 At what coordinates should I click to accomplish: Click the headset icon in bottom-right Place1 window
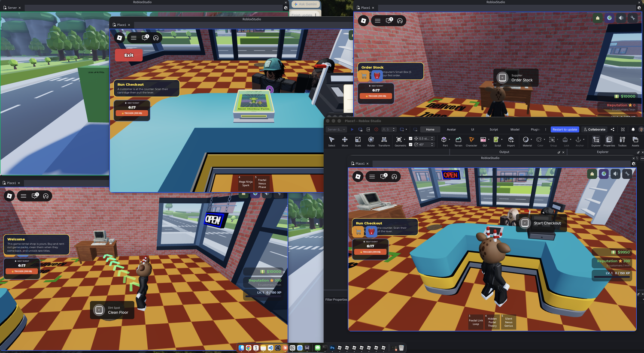[x=394, y=177]
